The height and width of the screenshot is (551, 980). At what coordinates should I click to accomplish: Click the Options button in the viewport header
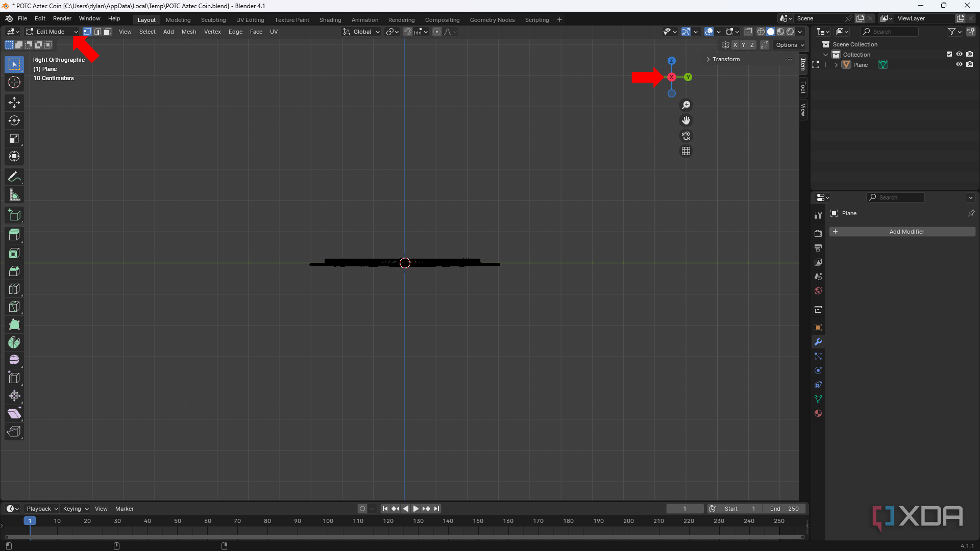click(790, 44)
